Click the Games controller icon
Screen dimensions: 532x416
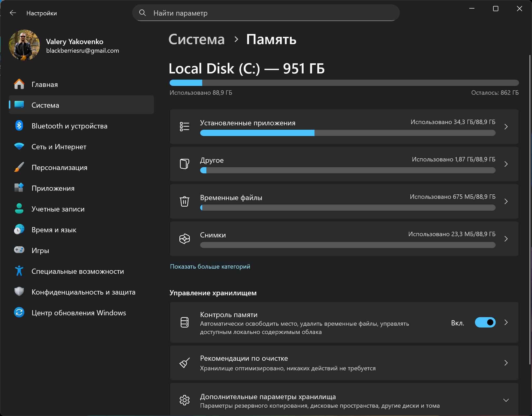click(x=19, y=250)
